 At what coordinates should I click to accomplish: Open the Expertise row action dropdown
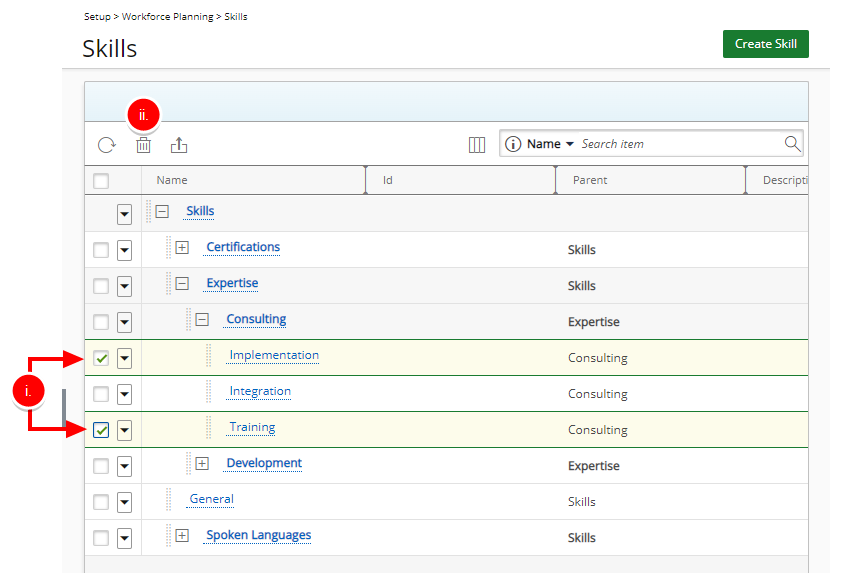pyautogui.click(x=125, y=286)
